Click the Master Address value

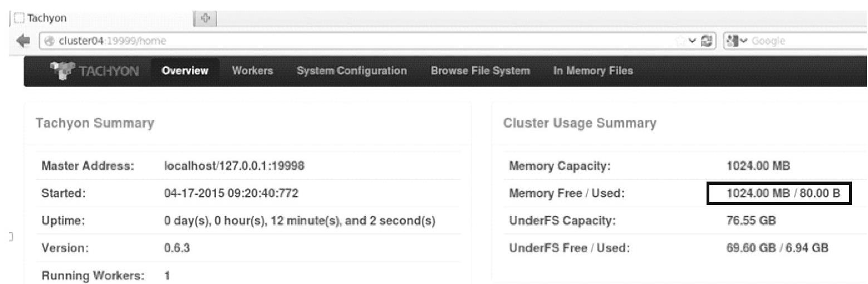(234, 166)
